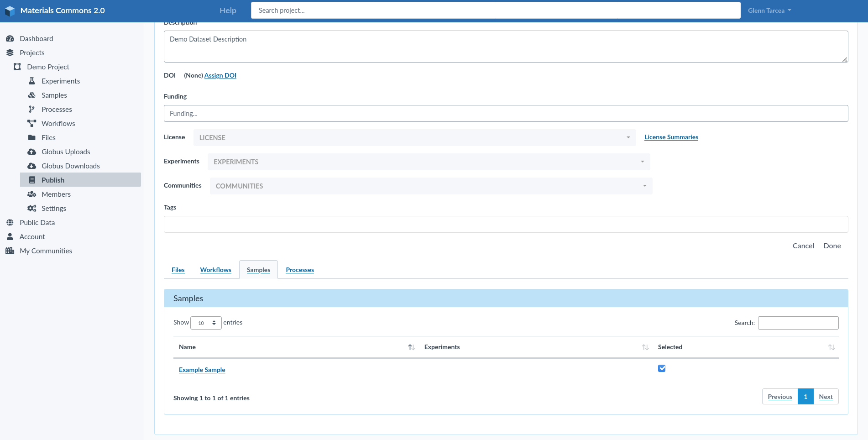
Task: Go to Previous page of samples
Action: [x=780, y=397]
